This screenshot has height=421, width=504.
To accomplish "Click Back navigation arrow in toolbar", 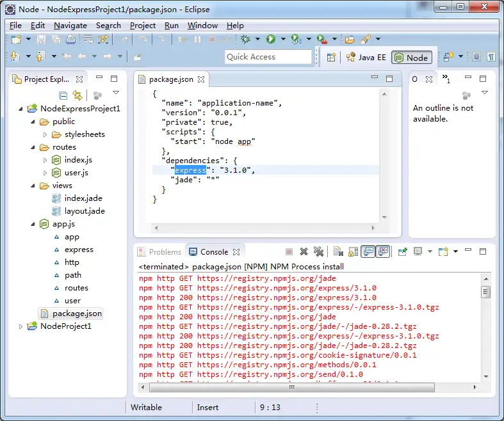I will (x=82, y=56).
